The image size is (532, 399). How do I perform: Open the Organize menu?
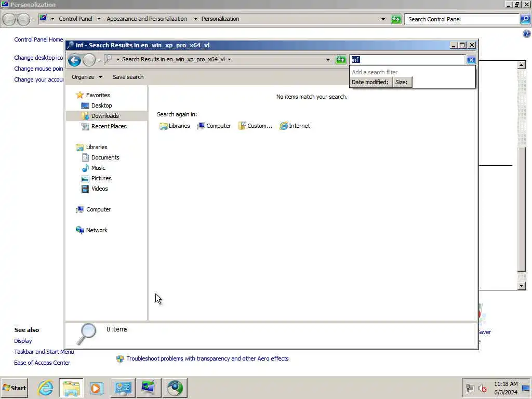pos(87,77)
